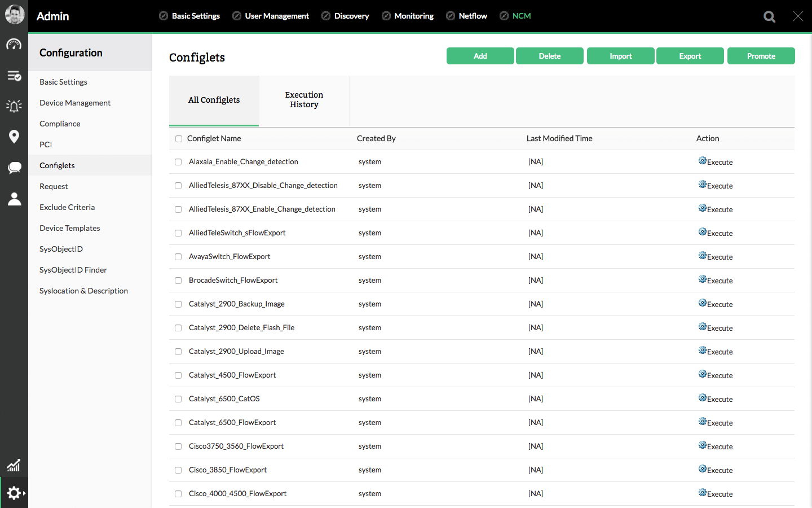Click the Add configlet button

pos(480,56)
